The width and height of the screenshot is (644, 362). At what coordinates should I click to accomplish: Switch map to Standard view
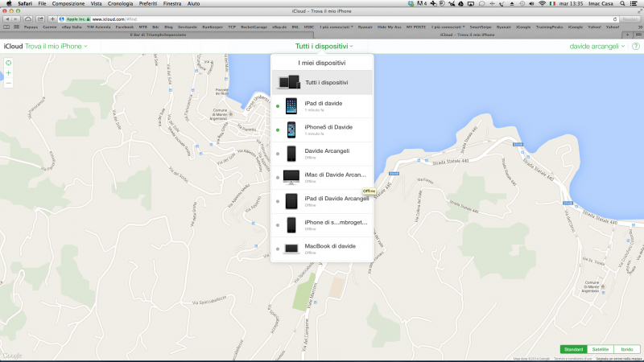573,349
